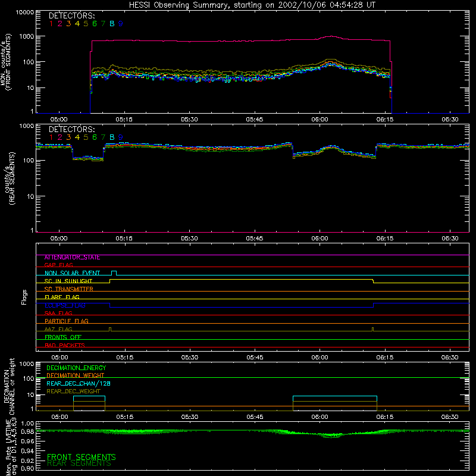Viewport: 476px width, 476px height.
Task: Click the ECLIPSE_FLAG label
Action: click(65, 305)
